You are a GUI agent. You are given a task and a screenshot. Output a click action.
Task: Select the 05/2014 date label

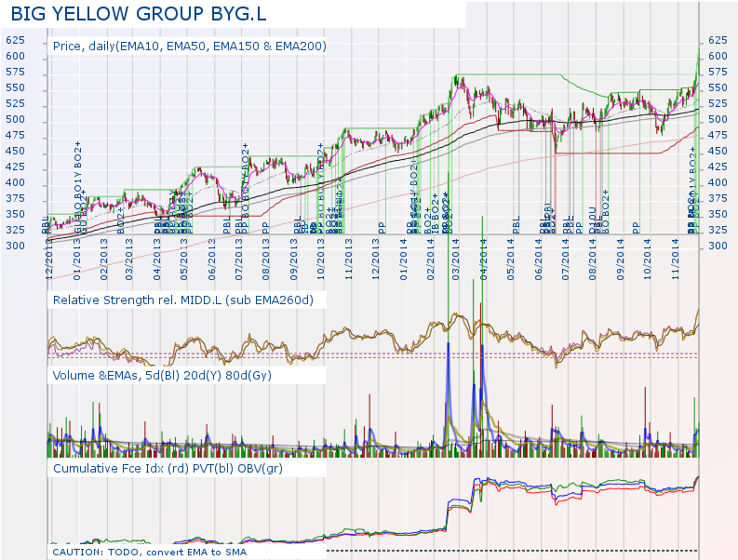coord(511,260)
